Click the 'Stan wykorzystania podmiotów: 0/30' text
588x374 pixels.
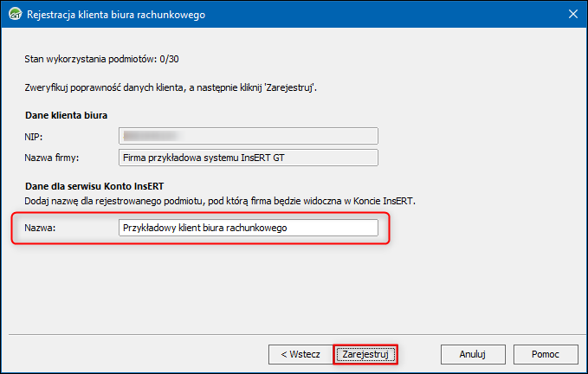click(x=101, y=59)
